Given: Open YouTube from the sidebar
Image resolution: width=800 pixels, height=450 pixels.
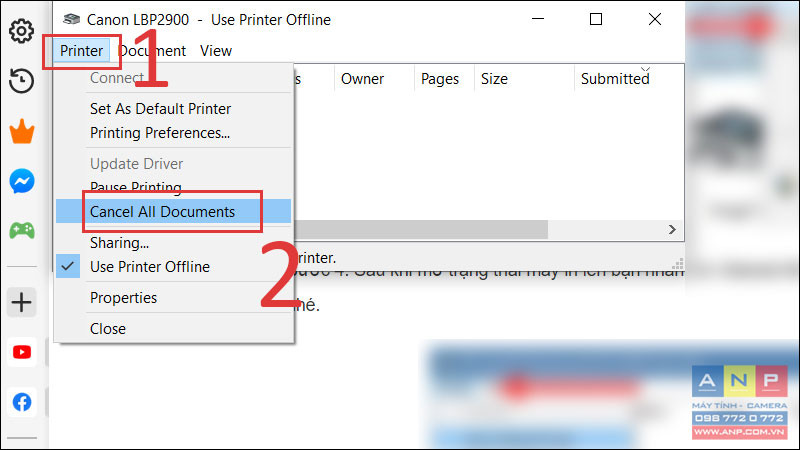Looking at the screenshot, I should click(x=22, y=352).
